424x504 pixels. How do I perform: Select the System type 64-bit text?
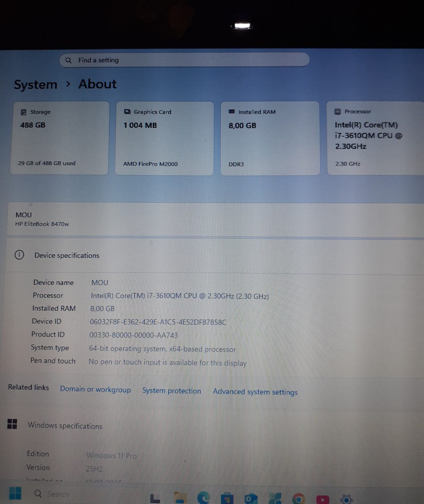[163, 349]
